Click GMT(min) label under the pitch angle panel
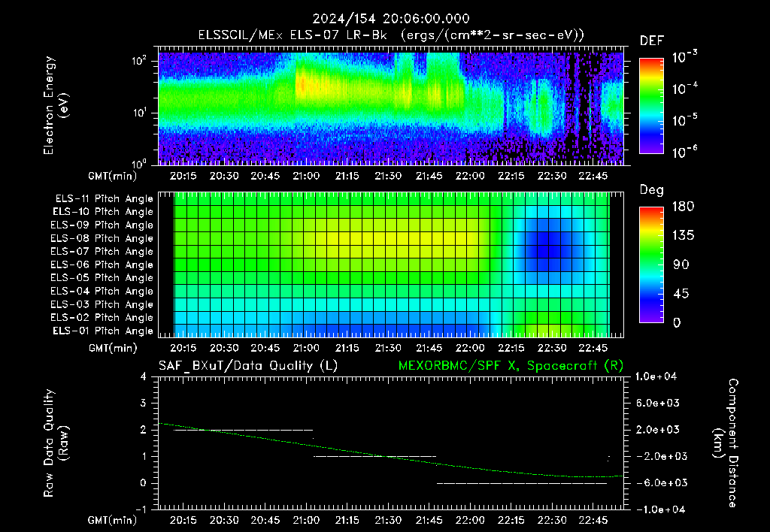This screenshot has height=532, width=770. point(113,349)
